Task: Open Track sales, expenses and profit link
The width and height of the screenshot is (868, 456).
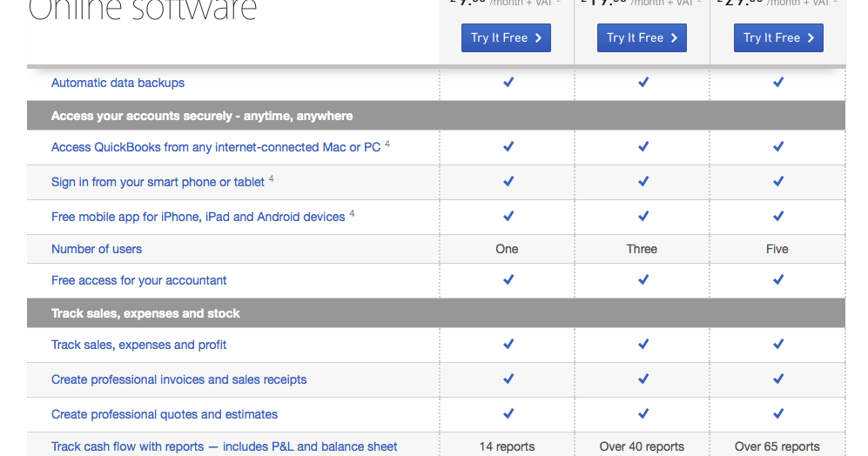Action: click(x=139, y=345)
